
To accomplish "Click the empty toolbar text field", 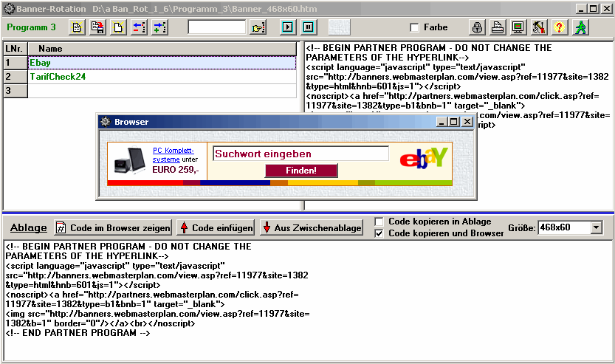I will (x=217, y=27).
